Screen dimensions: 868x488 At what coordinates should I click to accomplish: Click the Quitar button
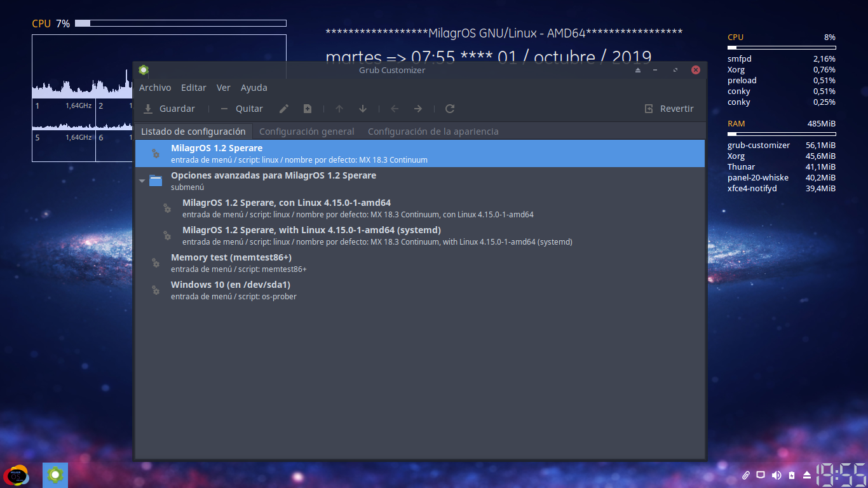point(241,109)
